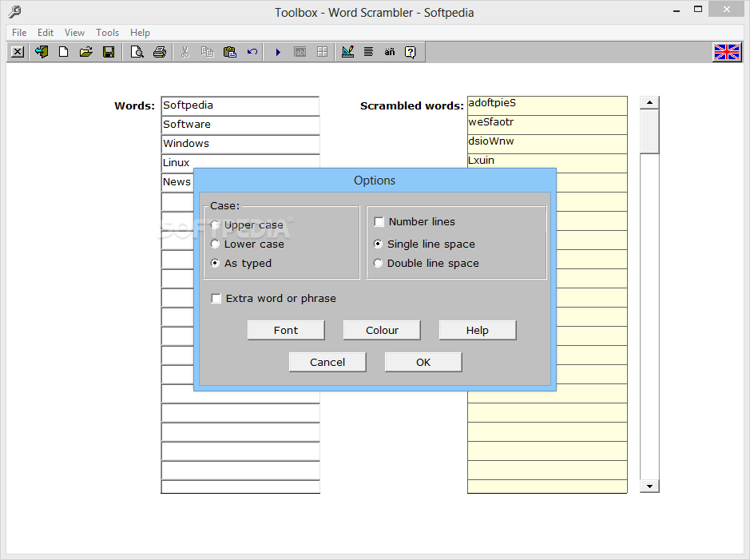The image size is (750, 560).
Task: Open a file with the folder icon
Action: [x=86, y=52]
